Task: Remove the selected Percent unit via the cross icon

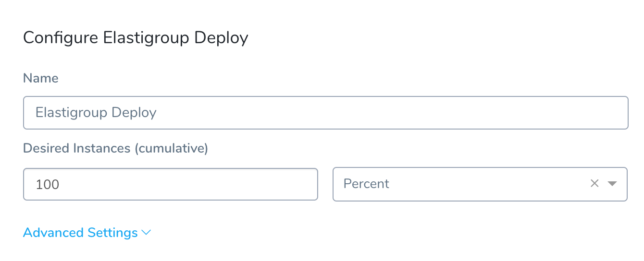Action: pyautogui.click(x=594, y=183)
